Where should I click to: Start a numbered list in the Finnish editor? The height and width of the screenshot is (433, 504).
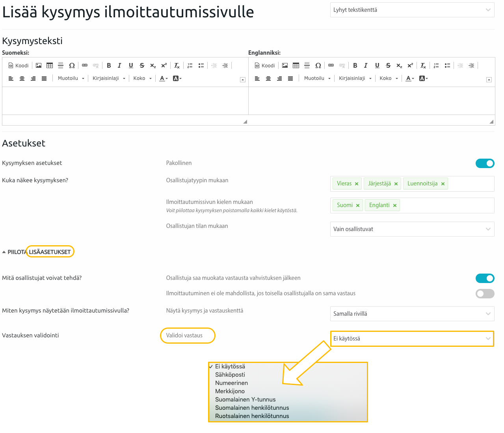tap(190, 65)
